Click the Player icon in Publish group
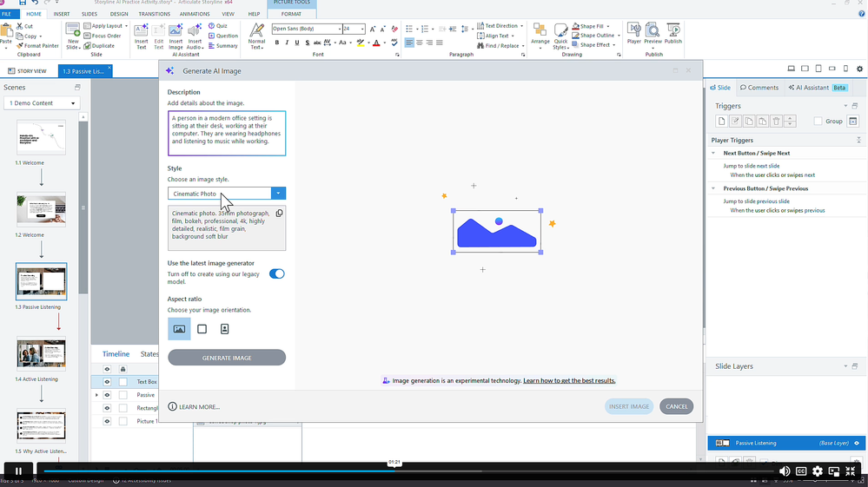868x487 pixels. point(634,35)
